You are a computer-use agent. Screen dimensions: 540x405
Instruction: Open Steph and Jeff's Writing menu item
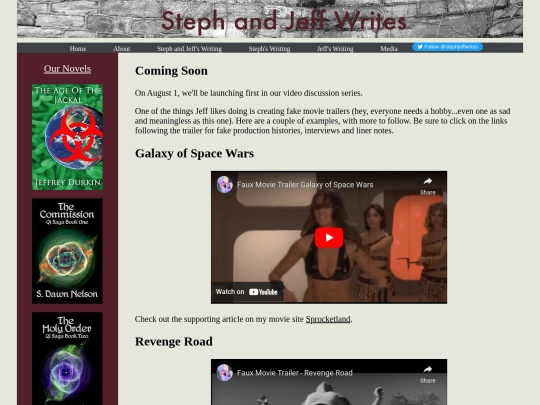coord(189,49)
